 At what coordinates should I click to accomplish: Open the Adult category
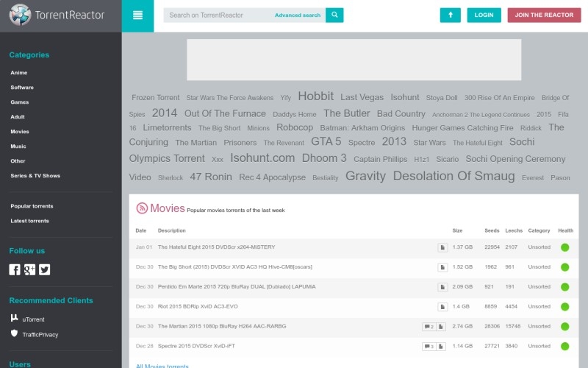tap(18, 117)
